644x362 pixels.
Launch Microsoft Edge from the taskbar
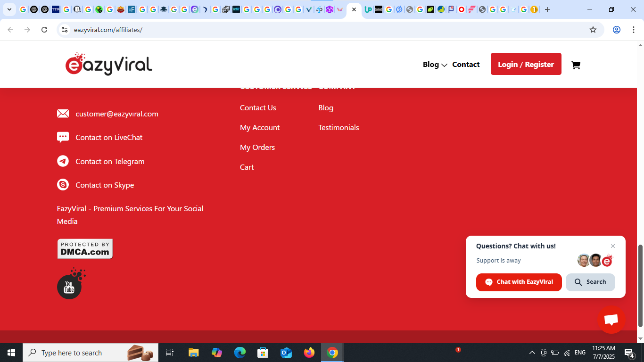click(240, 353)
